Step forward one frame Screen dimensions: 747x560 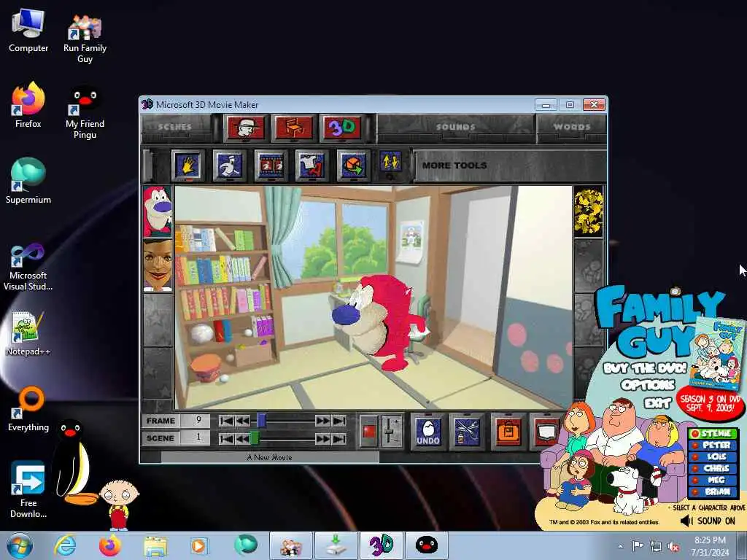(322, 421)
